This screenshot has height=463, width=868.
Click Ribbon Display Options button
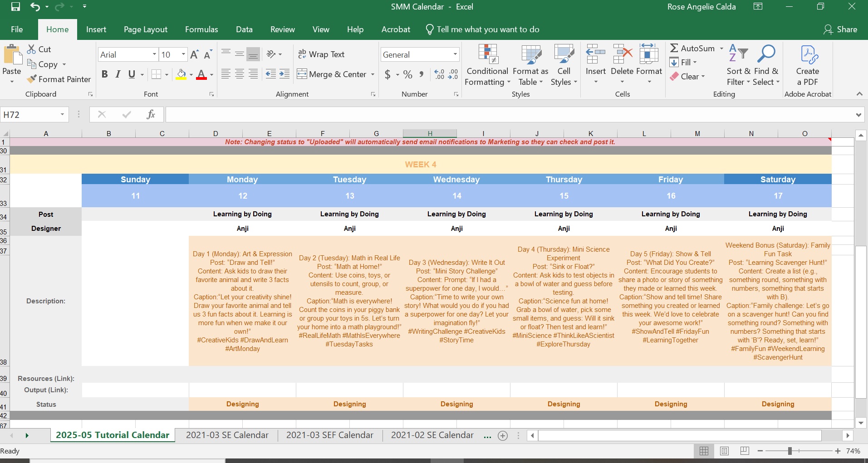758,7
